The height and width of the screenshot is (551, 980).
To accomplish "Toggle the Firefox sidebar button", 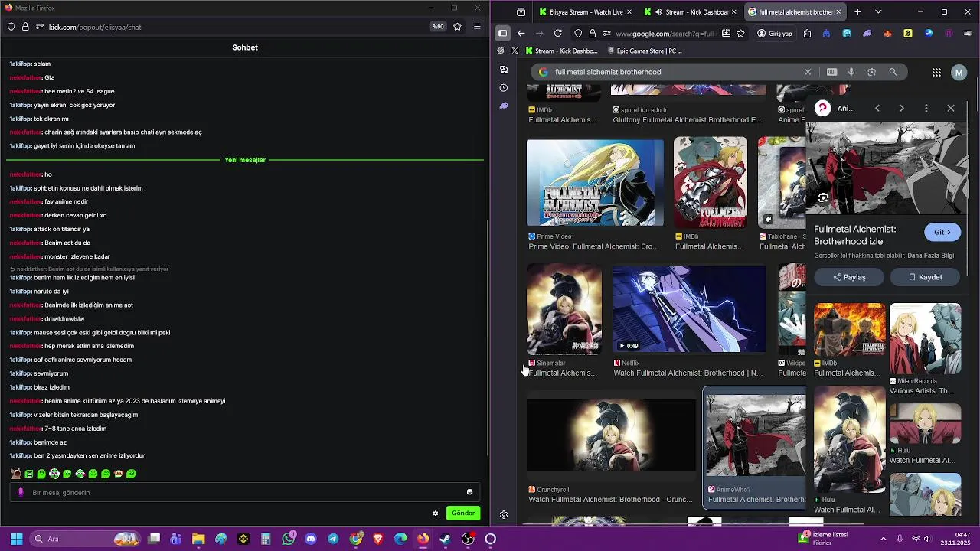I will pos(502,34).
